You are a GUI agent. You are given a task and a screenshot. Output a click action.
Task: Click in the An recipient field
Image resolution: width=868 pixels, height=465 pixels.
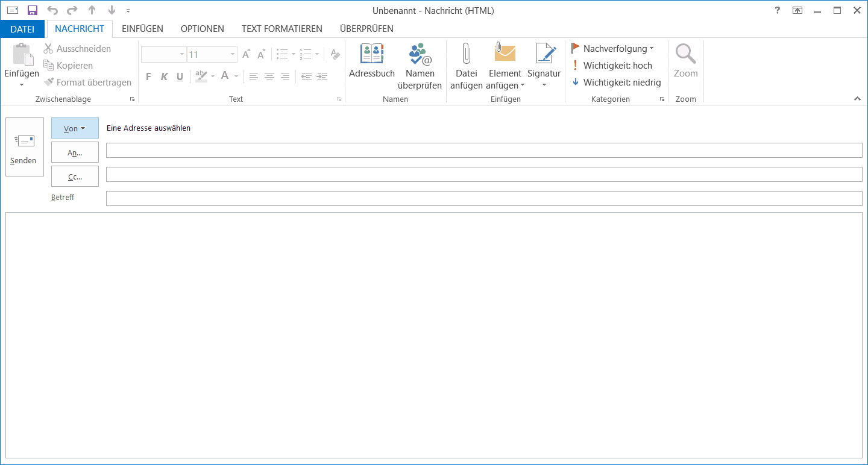(x=484, y=151)
